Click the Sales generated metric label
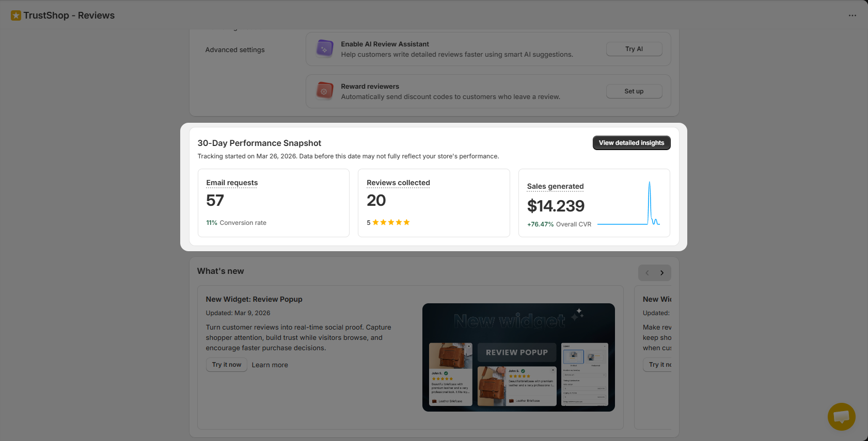Viewport: 868px width, 441px height. [x=555, y=186]
